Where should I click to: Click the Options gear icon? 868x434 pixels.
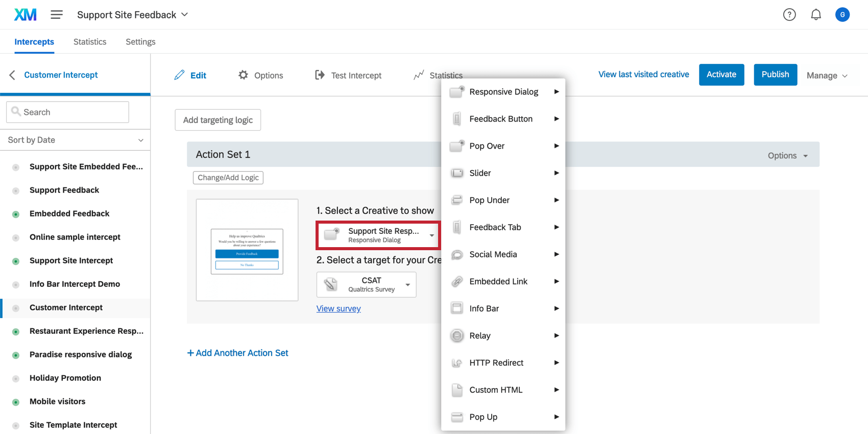pyautogui.click(x=243, y=75)
